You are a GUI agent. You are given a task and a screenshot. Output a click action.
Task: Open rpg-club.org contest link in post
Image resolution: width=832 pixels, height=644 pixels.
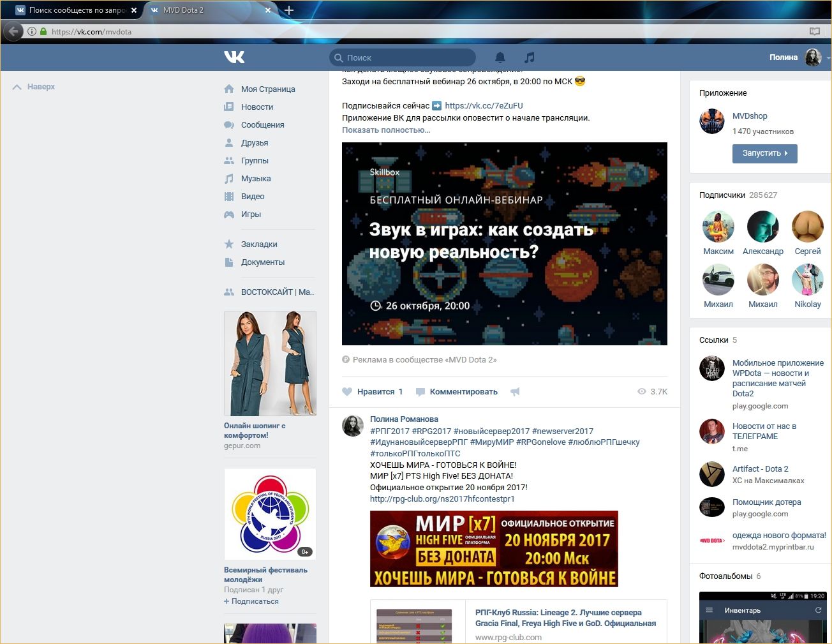coord(442,499)
